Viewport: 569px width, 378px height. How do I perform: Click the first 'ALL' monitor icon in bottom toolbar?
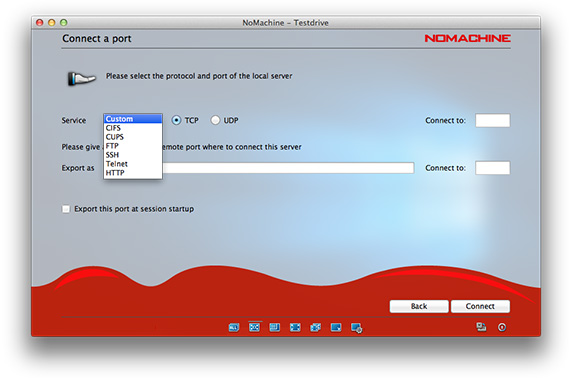tap(234, 328)
